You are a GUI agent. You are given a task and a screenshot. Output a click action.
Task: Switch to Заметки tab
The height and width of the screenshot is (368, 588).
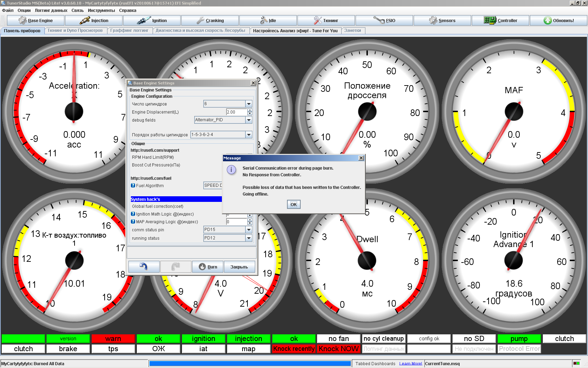coord(353,30)
